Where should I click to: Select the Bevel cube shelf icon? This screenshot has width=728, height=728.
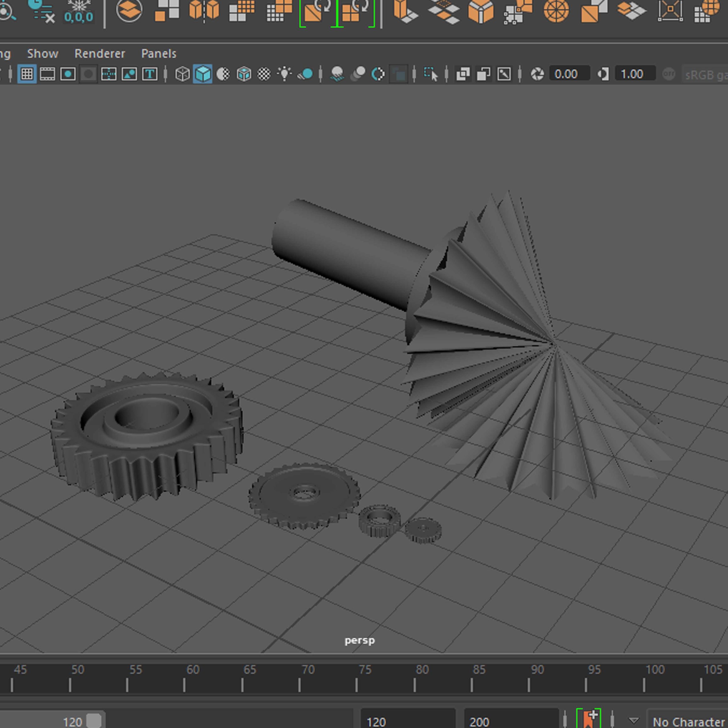(481, 11)
